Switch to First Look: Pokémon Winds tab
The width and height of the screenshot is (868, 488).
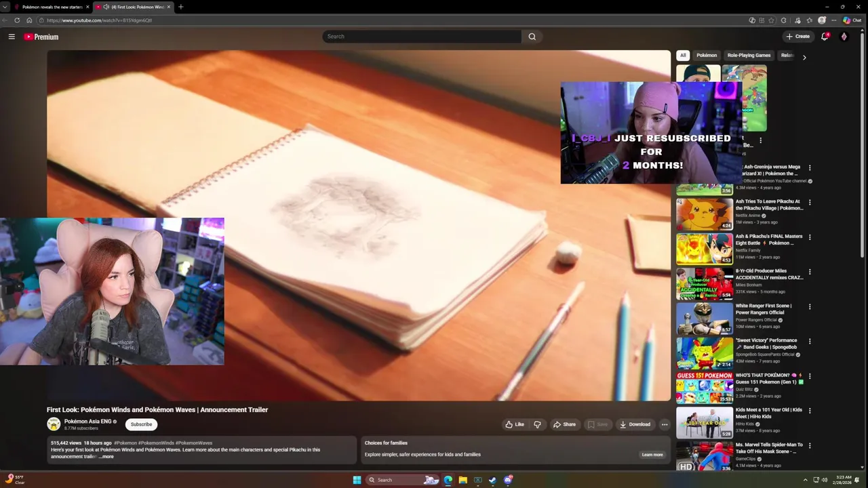coord(134,7)
